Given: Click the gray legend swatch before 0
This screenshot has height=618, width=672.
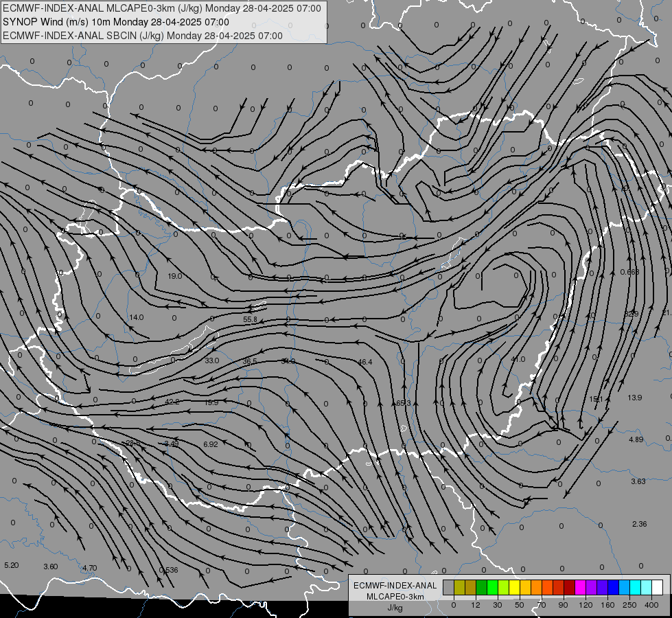Looking at the screenshot, I should [x=448, y=587].
